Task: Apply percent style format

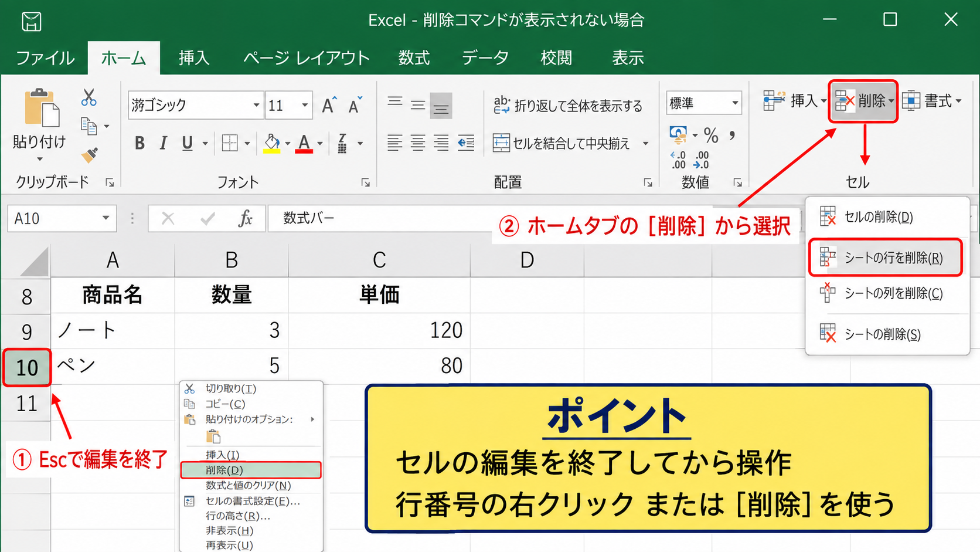Action: tap(711, 136)
